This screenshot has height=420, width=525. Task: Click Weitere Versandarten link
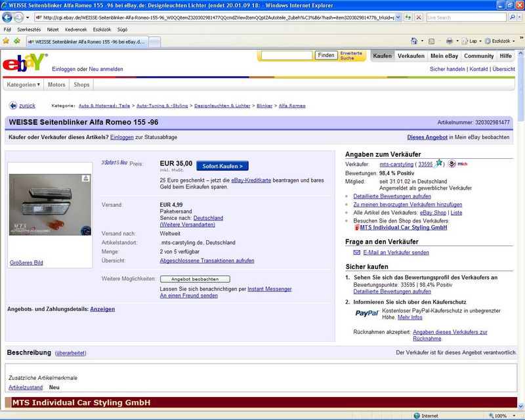(188, 224)
